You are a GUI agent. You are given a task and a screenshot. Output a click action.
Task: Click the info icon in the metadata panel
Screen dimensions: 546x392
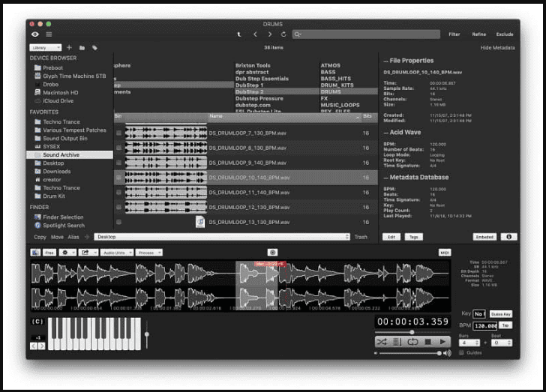(508, 237)
